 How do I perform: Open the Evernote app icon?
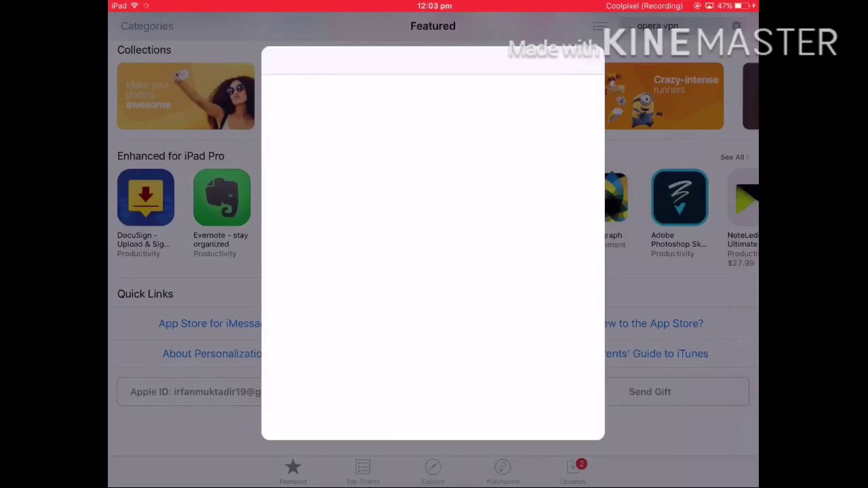pyautogui.click(x=222, y=197)
